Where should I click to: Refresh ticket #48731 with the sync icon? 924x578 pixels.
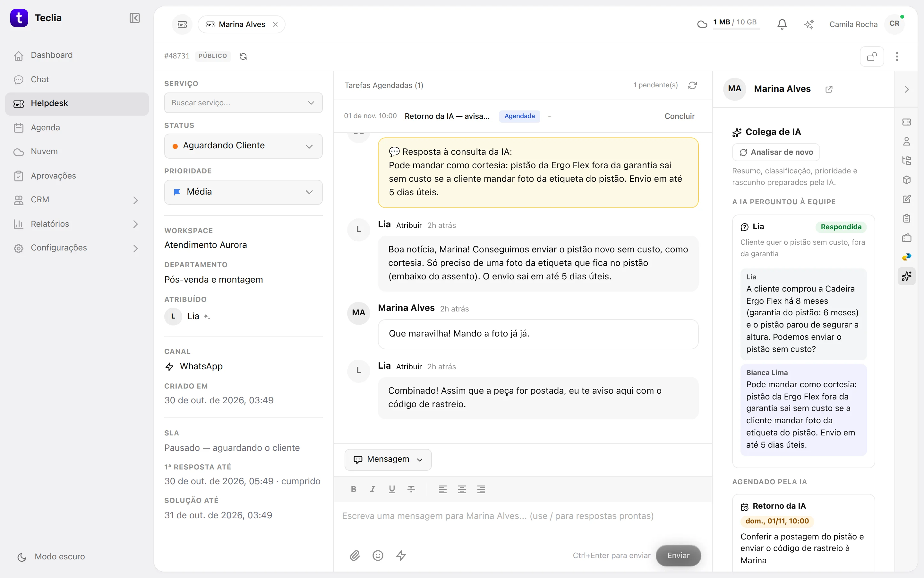pos(243,56)
